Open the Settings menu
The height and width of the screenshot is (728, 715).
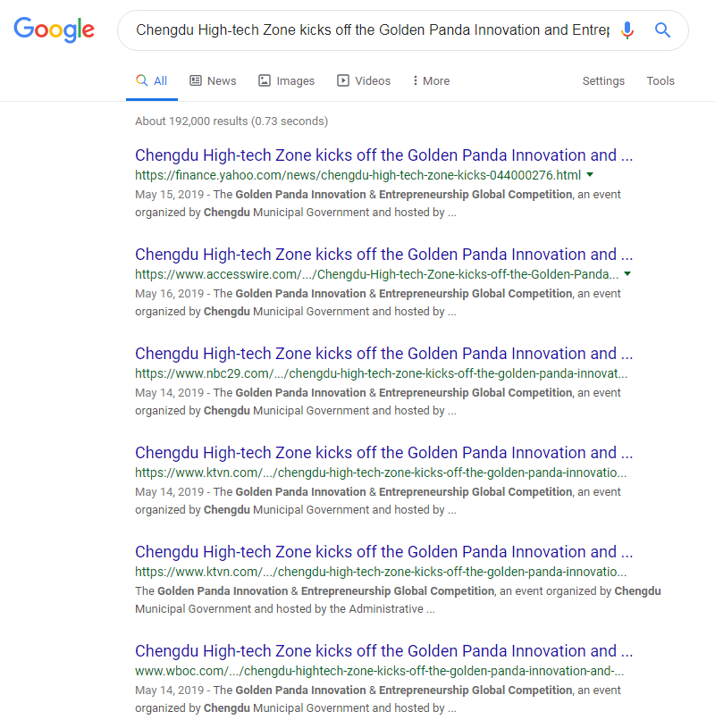click(603, 80)
